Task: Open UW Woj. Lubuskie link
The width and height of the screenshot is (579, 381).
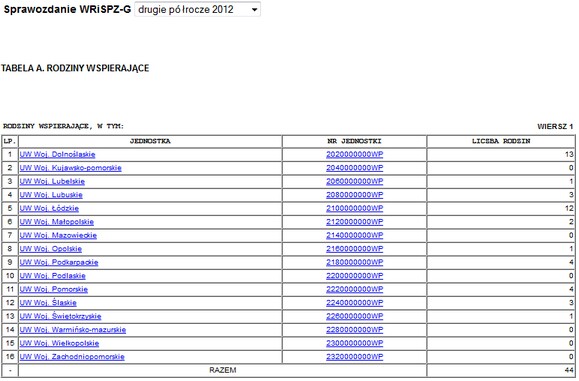Action: coord(51,195)
